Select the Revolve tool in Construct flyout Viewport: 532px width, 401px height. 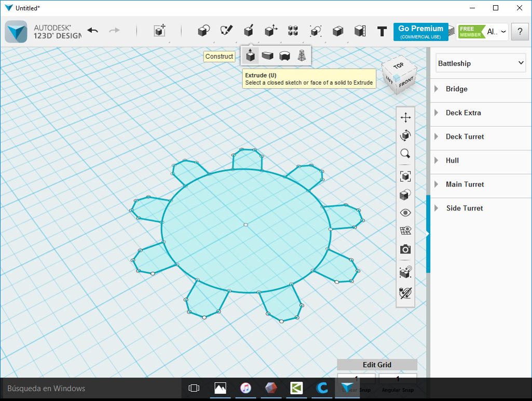[284, 56]
